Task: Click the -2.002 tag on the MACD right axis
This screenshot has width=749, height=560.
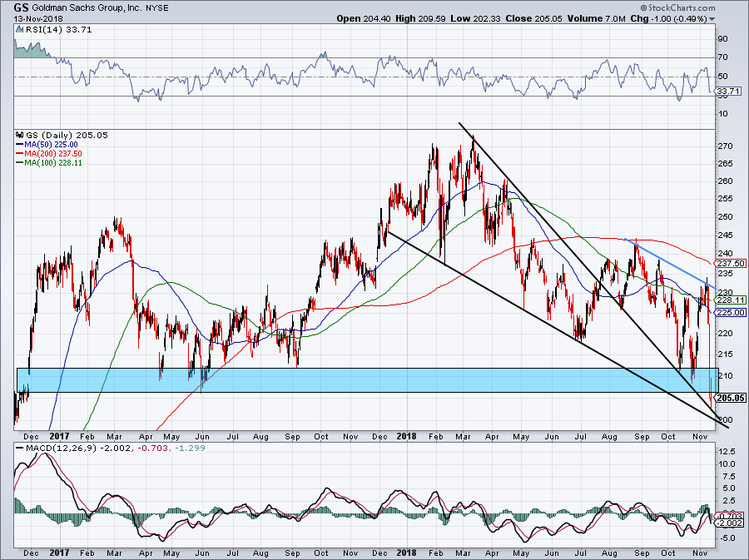Action: [x=731, y=523]
